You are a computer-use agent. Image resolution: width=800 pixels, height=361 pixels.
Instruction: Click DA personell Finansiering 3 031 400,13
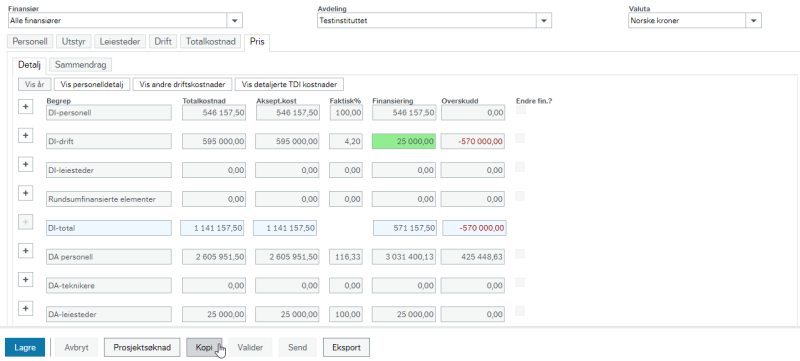coord(404,257)
